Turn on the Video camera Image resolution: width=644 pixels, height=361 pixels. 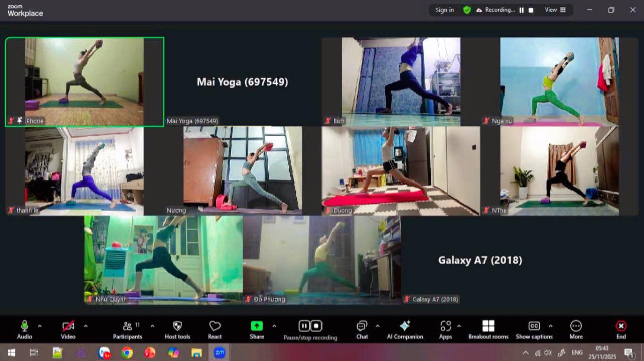(x=68, y=326)
